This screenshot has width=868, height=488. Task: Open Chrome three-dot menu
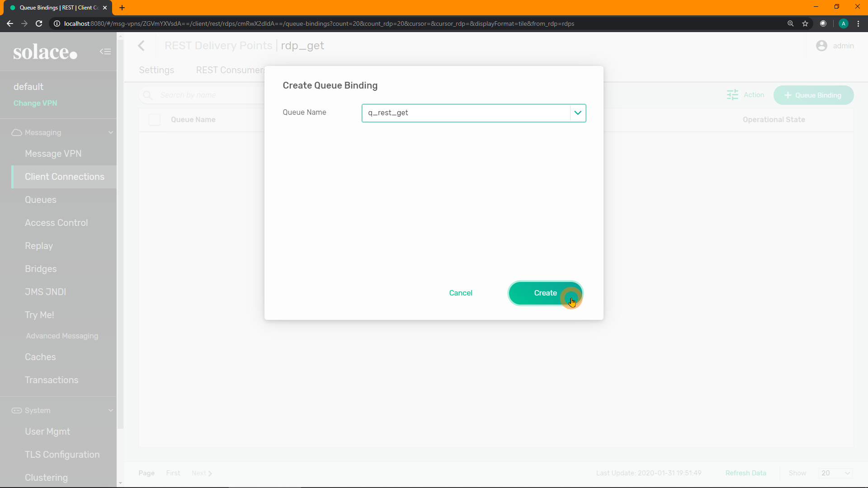(858, 23)
